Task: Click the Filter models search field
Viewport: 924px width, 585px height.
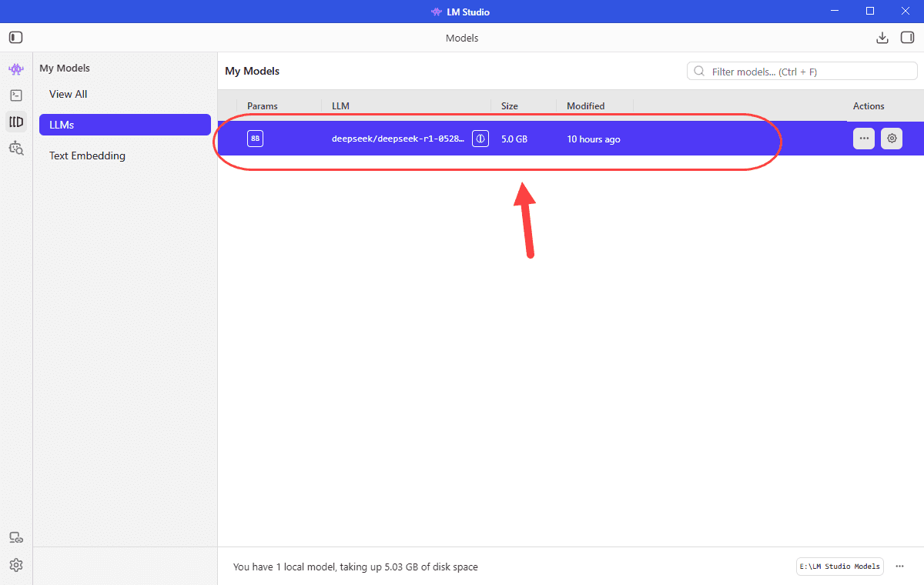Action: [x=802, y=71]
